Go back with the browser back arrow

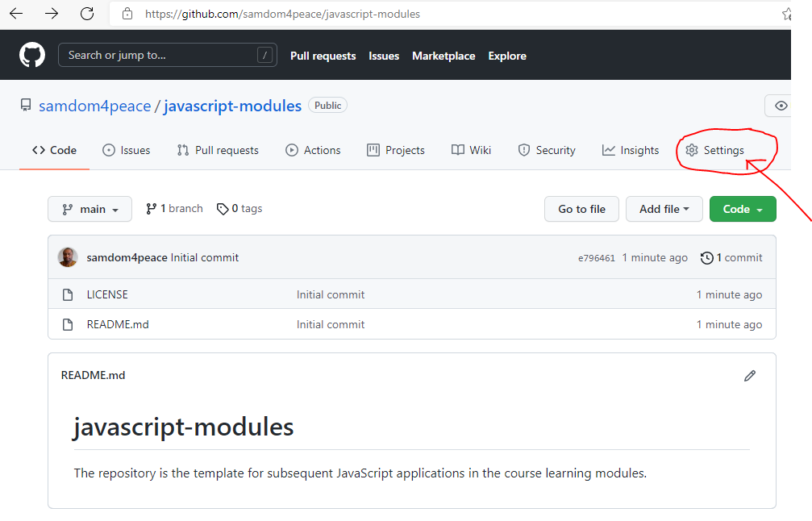click(x=16, y=14)
